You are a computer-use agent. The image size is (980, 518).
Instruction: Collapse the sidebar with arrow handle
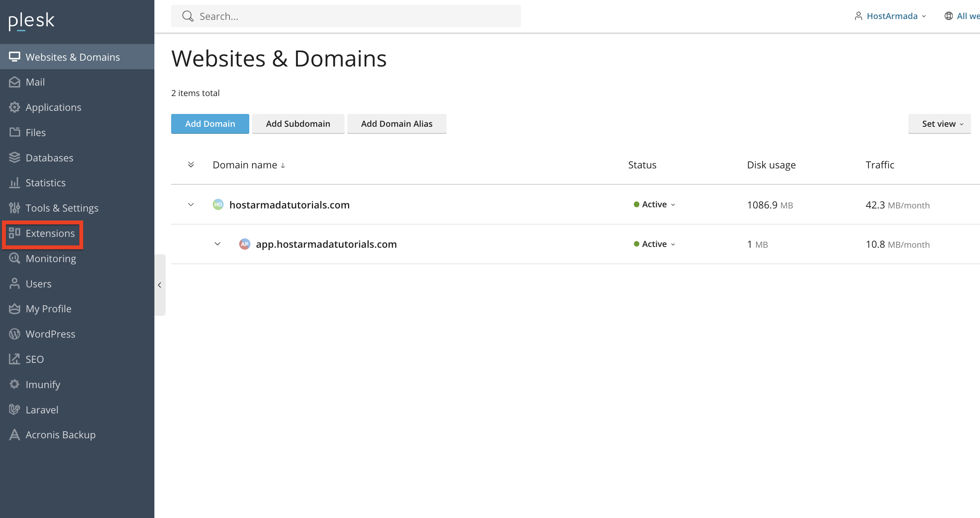160,285
